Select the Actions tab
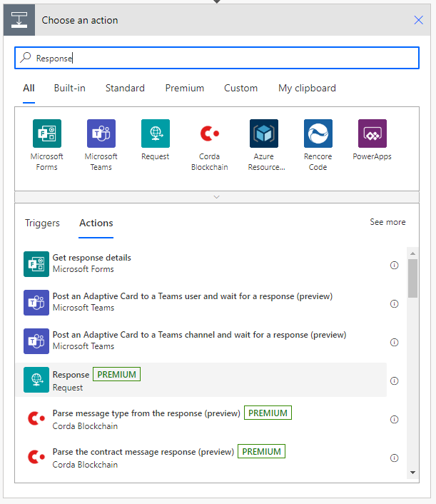Image resolution: width=436 pixels, height=504 pixels. tap(96, 223)
